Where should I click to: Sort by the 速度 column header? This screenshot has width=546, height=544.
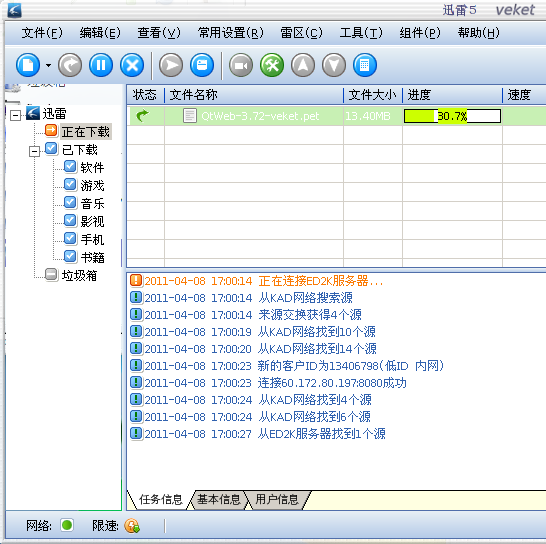[524, 95]
